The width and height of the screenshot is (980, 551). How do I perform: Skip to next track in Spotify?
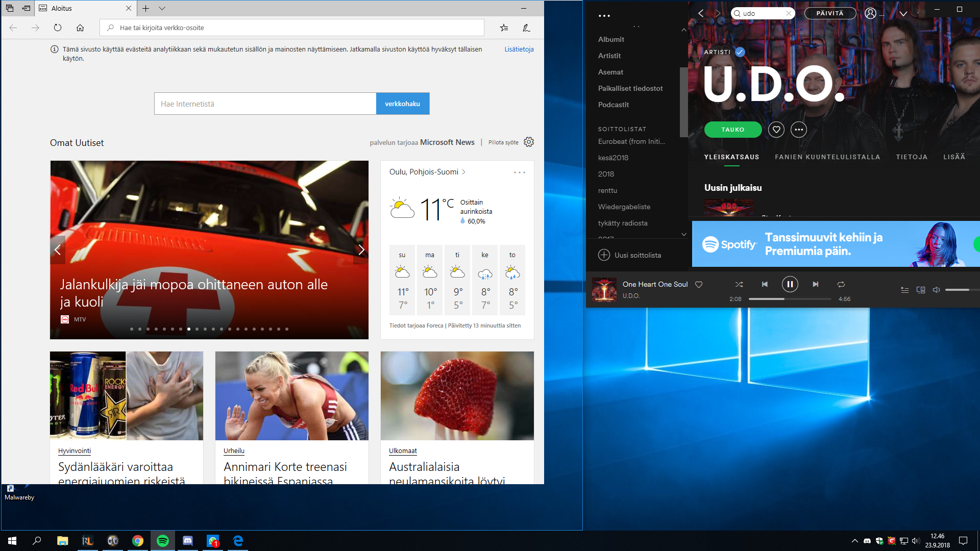click(x=815, y=284)
